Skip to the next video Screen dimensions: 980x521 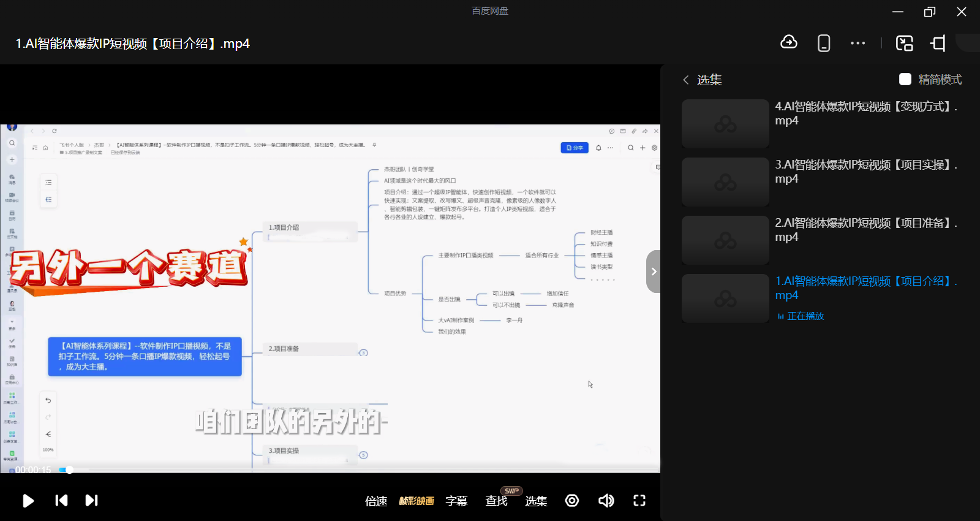[91, 501]
